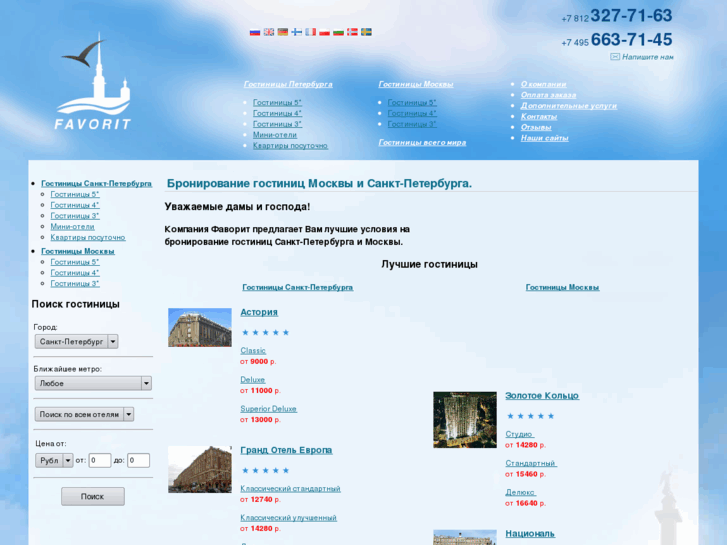Open Наши сайты in the header menu
This screenshot has height=545, width=727.
point(544,138)
